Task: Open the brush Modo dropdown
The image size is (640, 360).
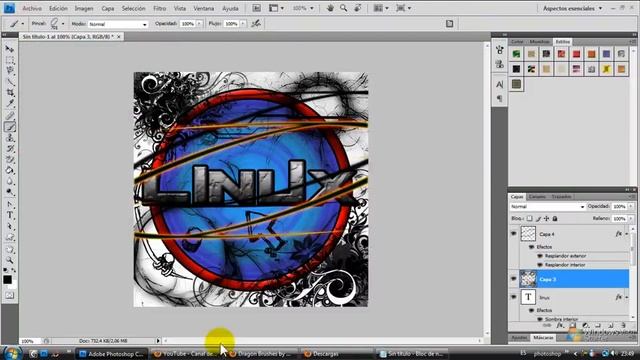Action: coord(118,24)
